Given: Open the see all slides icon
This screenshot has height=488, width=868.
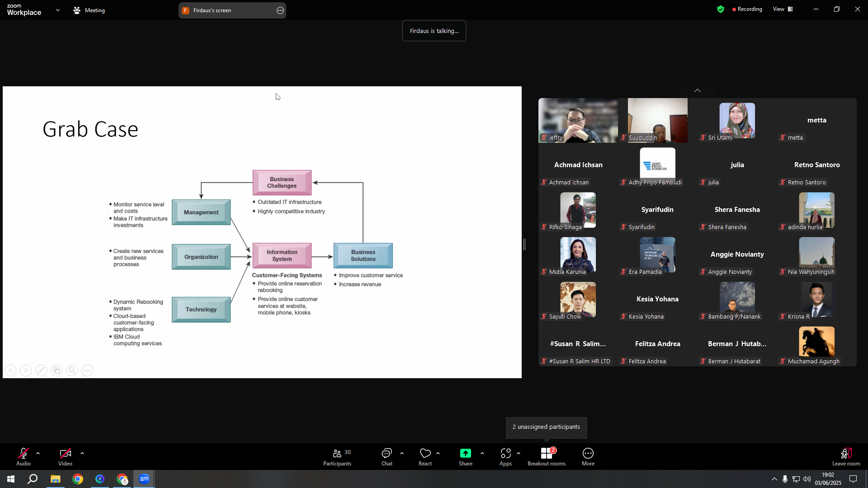Looking at the screenshot, I should [x=57, y=371].
